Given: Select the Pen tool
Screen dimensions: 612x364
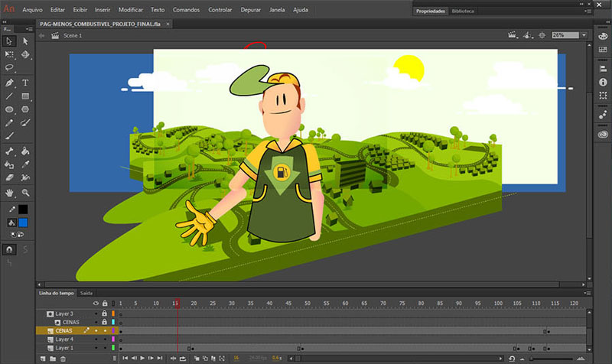Looking at the screenshot, I should 9,83.
